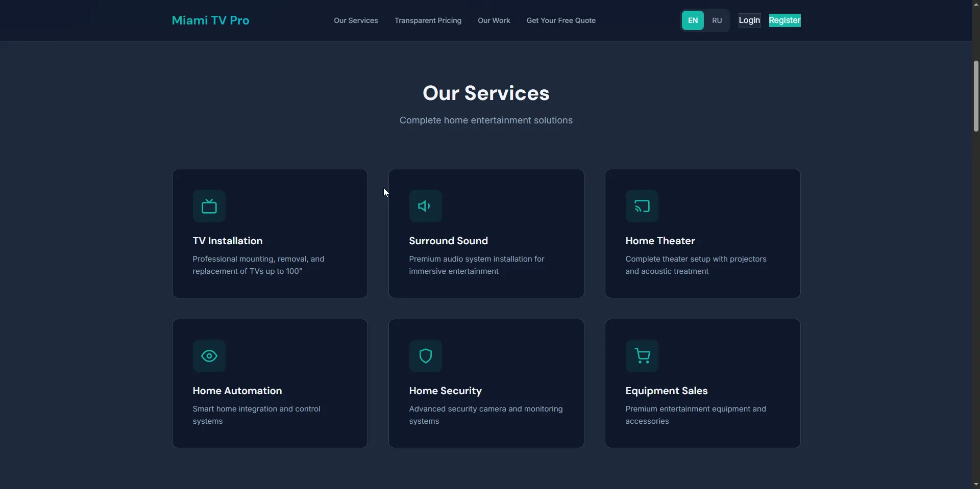Screen dimensions: 980x489
Task: Click the cast screen icon for Home Theater
Action: point(642,206)
